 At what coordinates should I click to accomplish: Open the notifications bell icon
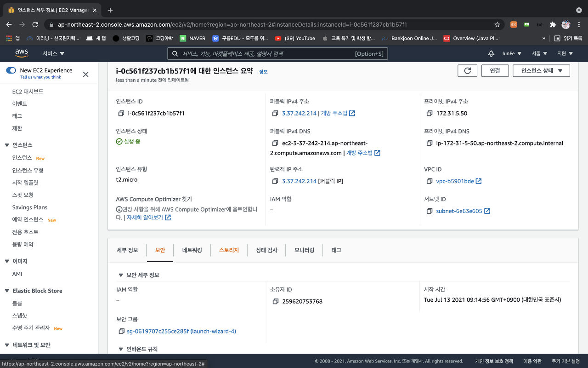click(491, 53)
